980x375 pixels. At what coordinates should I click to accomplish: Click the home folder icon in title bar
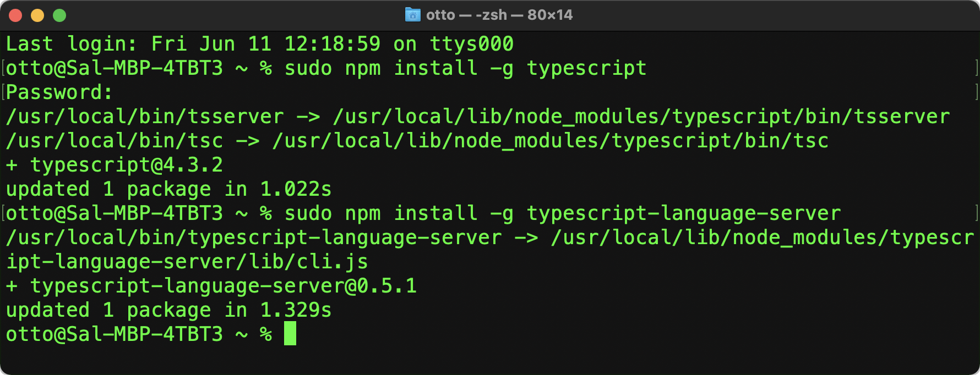coord(412,15)
